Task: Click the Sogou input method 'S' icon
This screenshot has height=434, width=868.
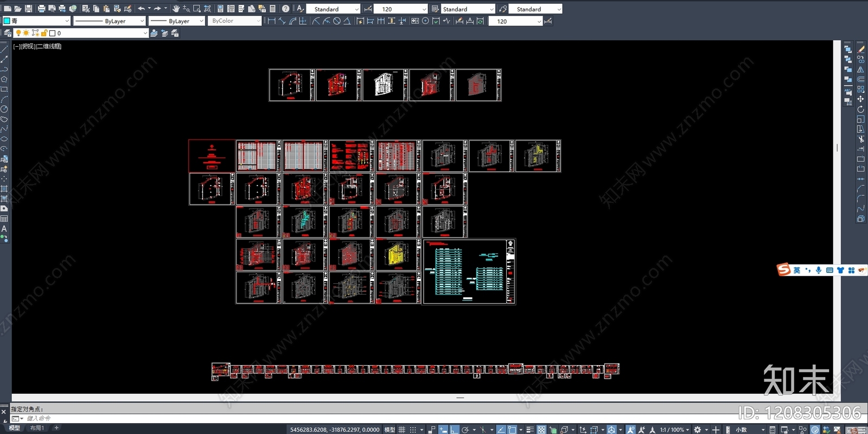Action: (x=784, y=270)
